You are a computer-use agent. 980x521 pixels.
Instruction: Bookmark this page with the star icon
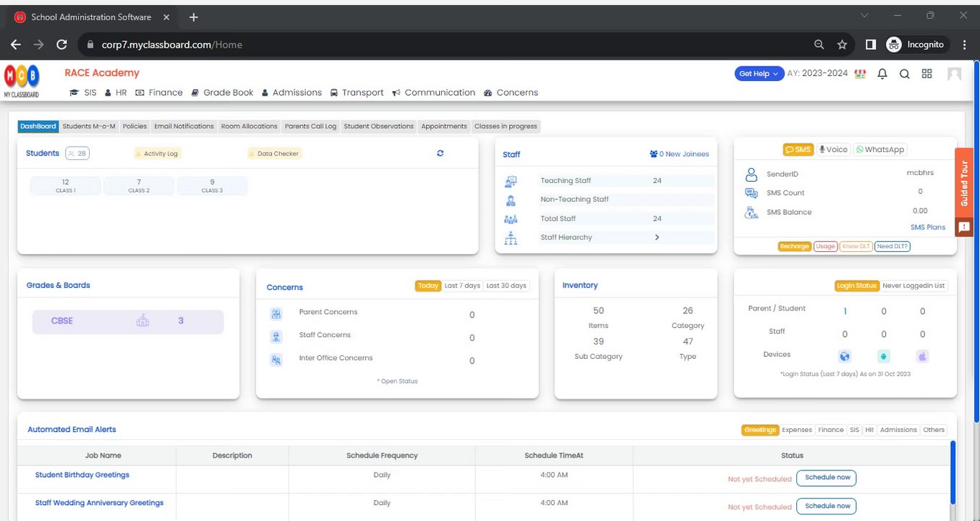(842, 45)
